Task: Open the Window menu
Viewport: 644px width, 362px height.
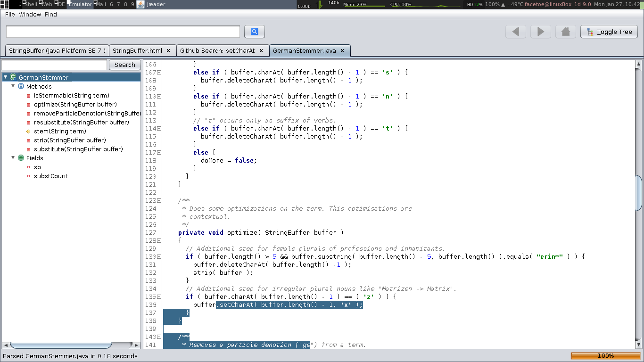Action: tap(30, 14)
